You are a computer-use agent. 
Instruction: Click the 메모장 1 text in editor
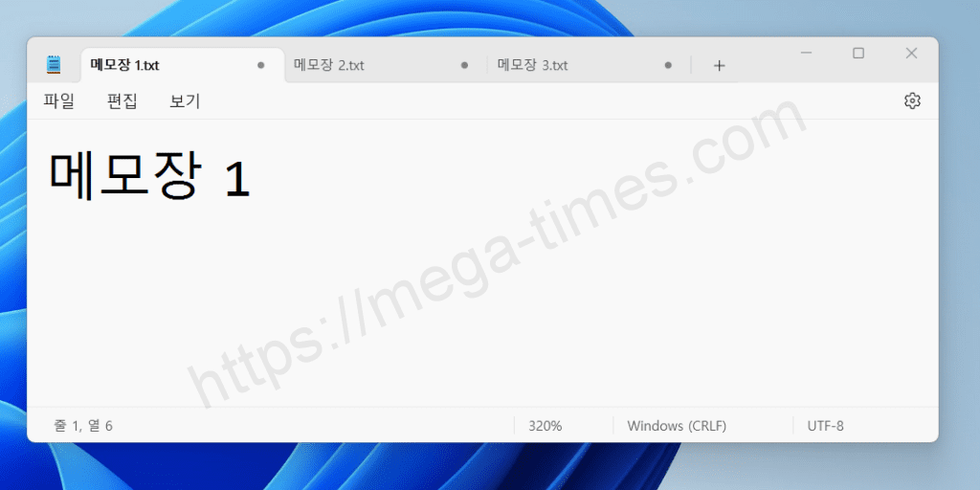(x=149, y=176)
